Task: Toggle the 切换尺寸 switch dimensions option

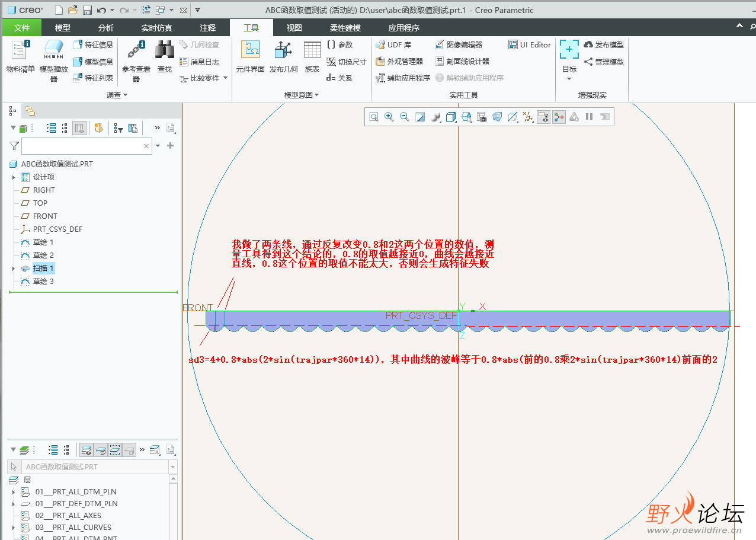Action: point(347,62)
